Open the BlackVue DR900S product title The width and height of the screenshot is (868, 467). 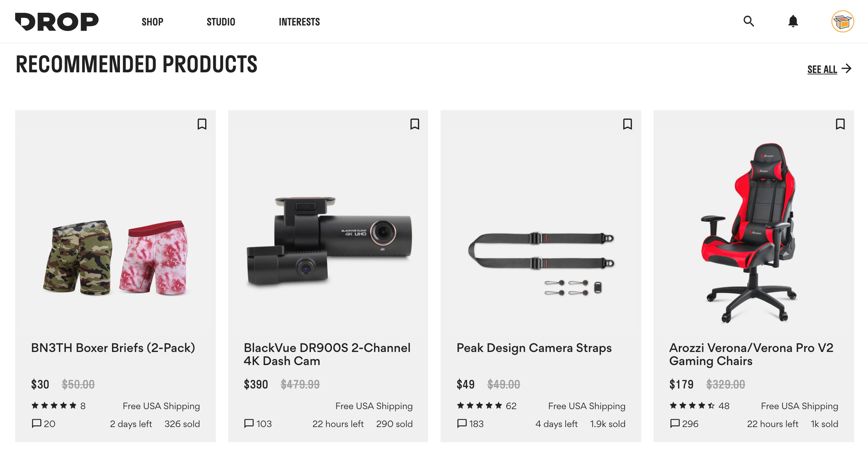[327, 354]
